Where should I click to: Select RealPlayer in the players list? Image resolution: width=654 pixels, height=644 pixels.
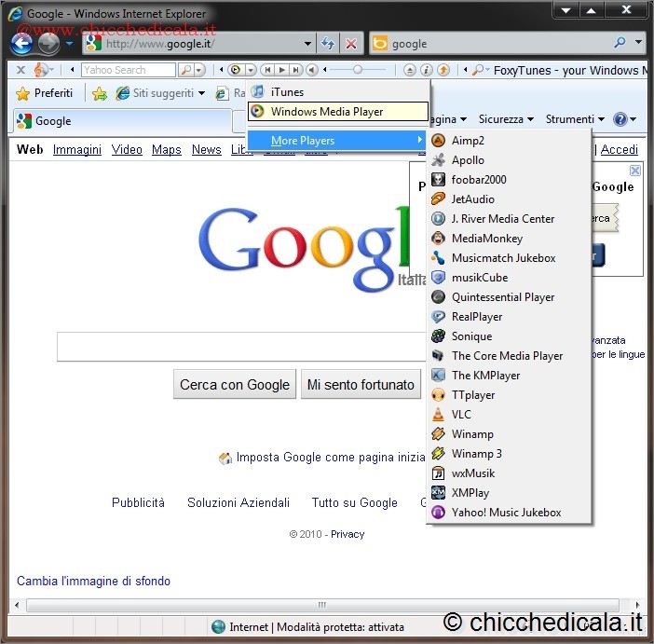(477, 317)
